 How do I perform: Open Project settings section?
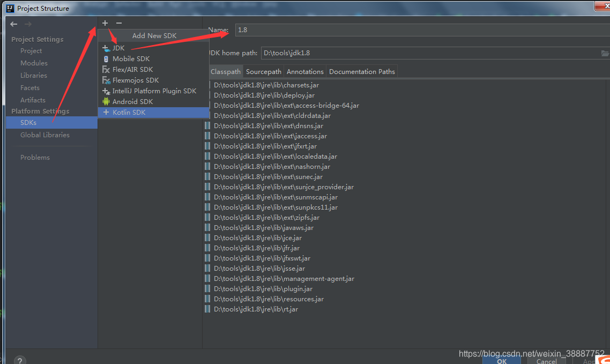(31, 51)
